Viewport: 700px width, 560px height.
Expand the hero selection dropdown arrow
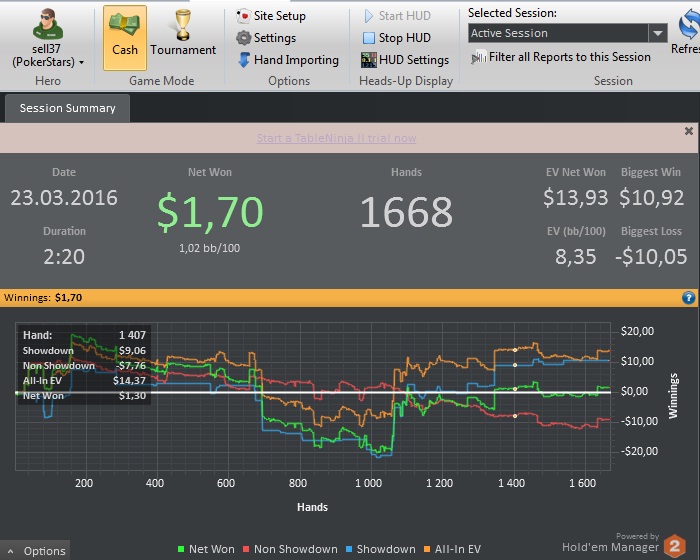[82, 63]
